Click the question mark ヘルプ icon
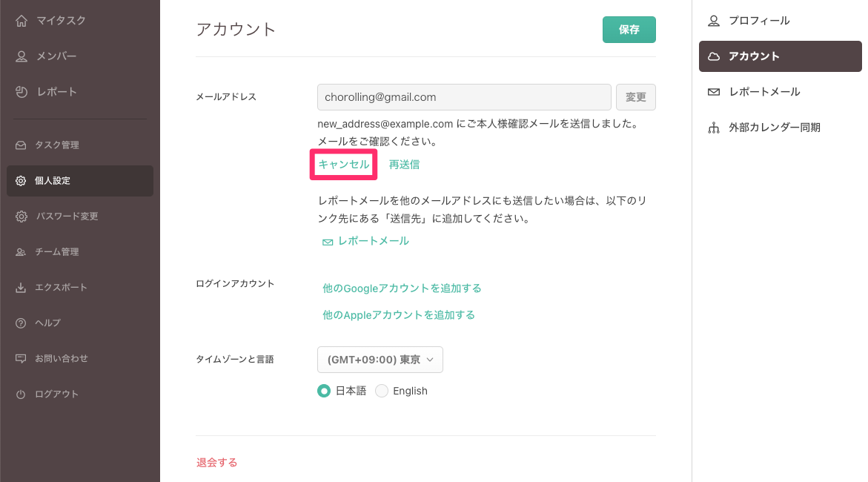868x482 pixels. (x=21, y=323)
